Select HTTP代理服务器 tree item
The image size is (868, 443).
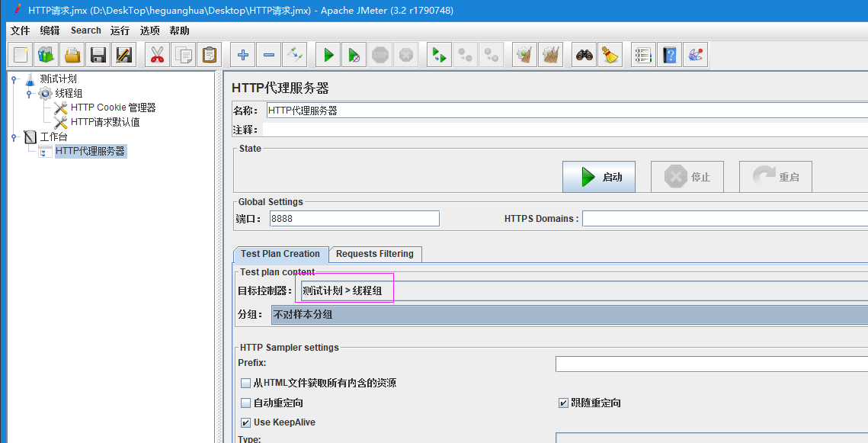coord(90,151)
